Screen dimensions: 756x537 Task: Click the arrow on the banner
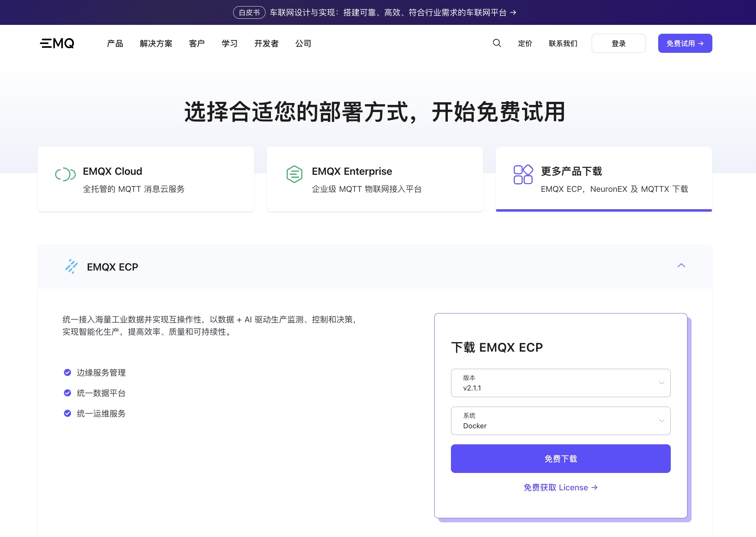point(513,13)
